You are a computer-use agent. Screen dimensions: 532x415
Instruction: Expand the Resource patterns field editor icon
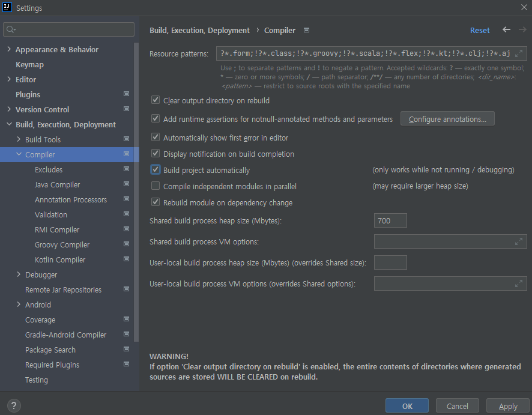[x=519, y=53]
